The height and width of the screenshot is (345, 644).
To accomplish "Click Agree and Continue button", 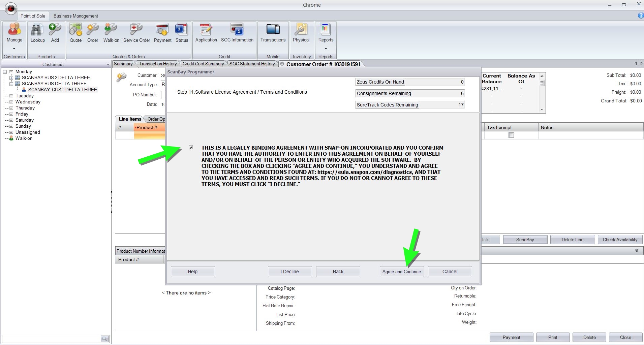I will click(x=401, y=272).
